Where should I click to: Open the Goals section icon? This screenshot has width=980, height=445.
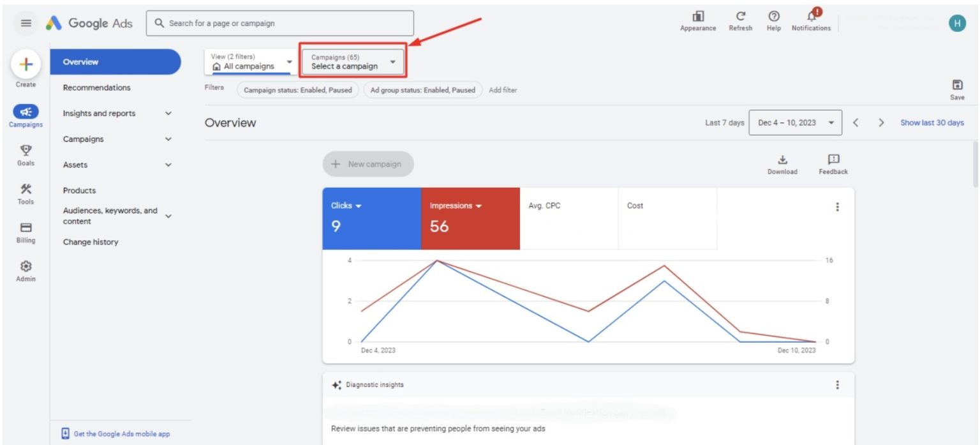coord(26,151)
